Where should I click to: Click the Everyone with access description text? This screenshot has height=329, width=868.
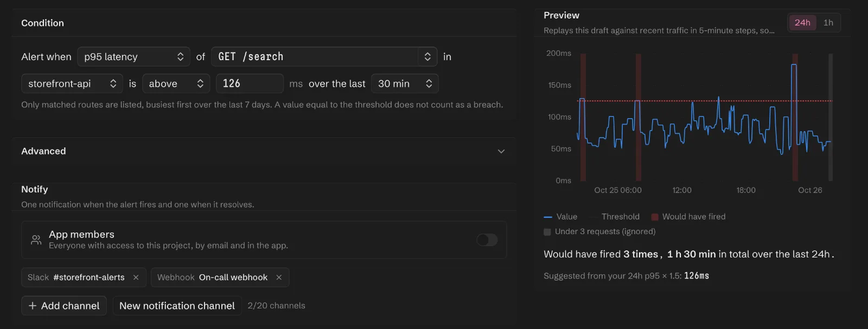168,246
